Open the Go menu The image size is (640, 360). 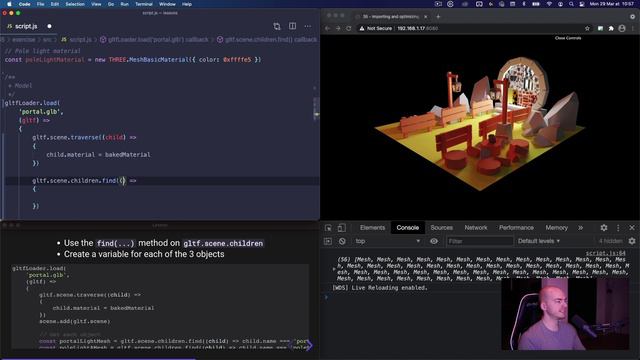111,4
